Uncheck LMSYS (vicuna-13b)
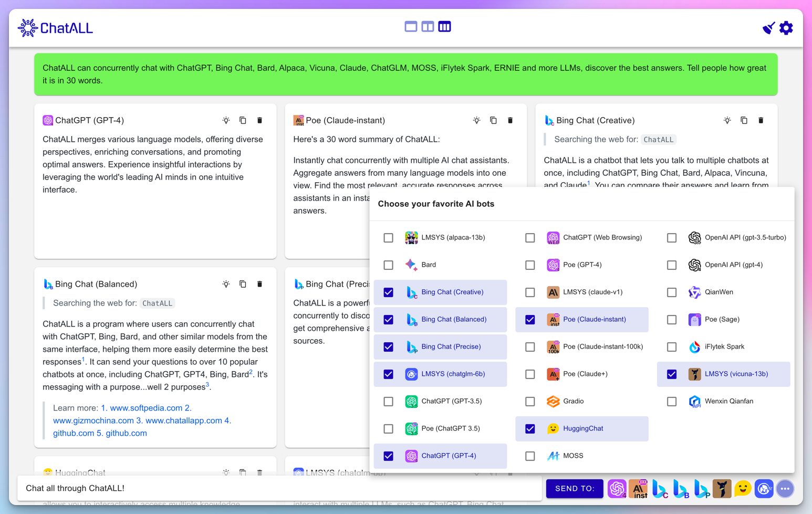This screenshot has width=812, height=514. click(x=672, y=374)
